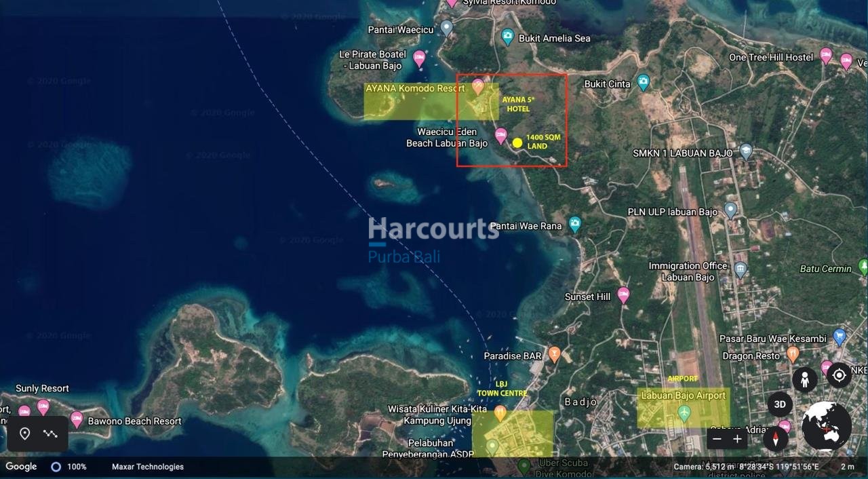Select the draw line or path tool

(50, 434)
